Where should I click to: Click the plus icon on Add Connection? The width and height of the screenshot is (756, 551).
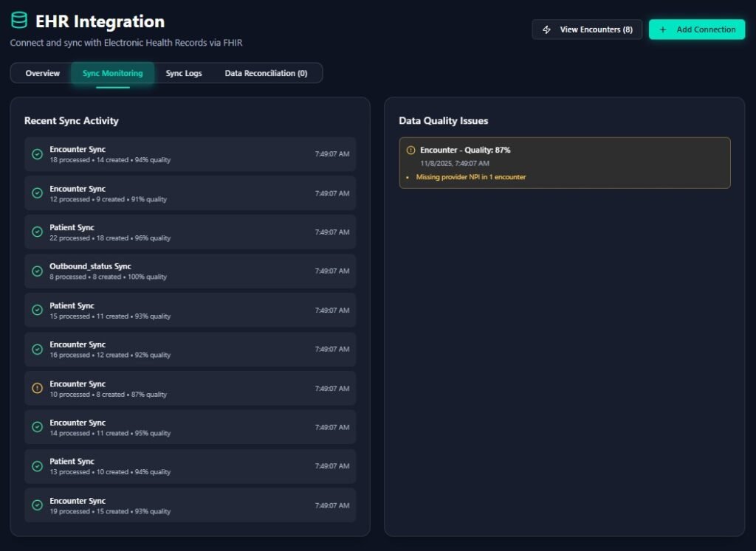point(663,30)
